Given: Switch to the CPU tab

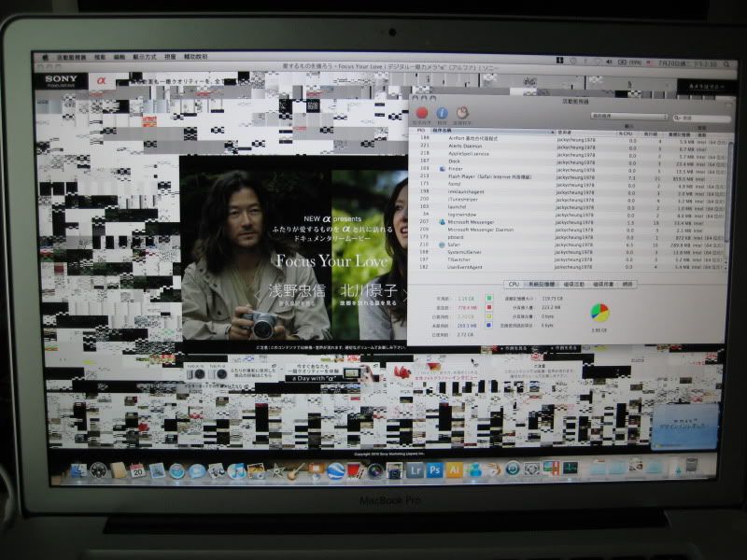Looking at the screenshot, I should [514, 285].
